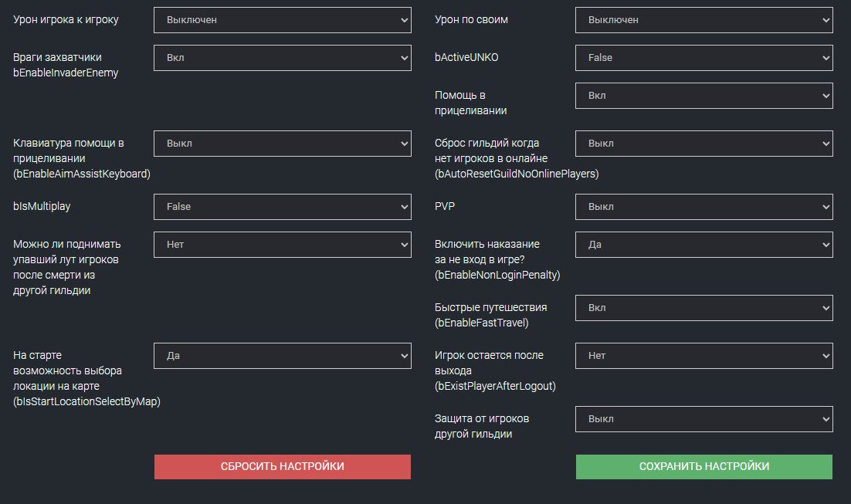Open the bIsMultiplay dropdown
This screenshot has height=504, width=851.
tap(282, 207)
